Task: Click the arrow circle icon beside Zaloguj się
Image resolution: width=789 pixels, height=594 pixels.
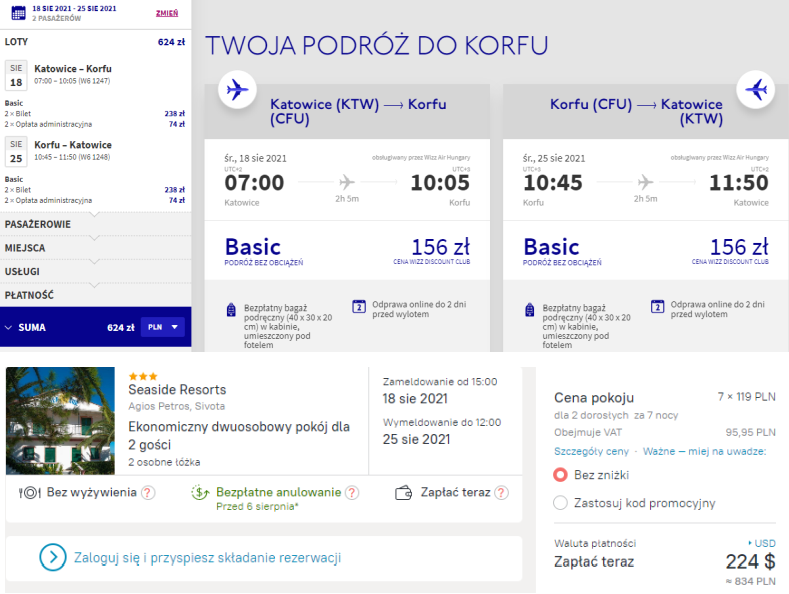Action: 52,557
